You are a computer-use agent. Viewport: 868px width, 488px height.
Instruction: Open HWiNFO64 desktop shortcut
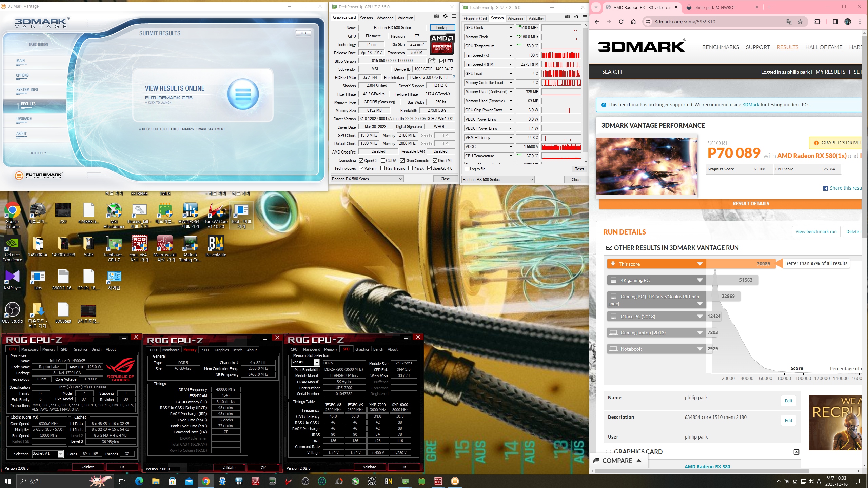(190, 215)
